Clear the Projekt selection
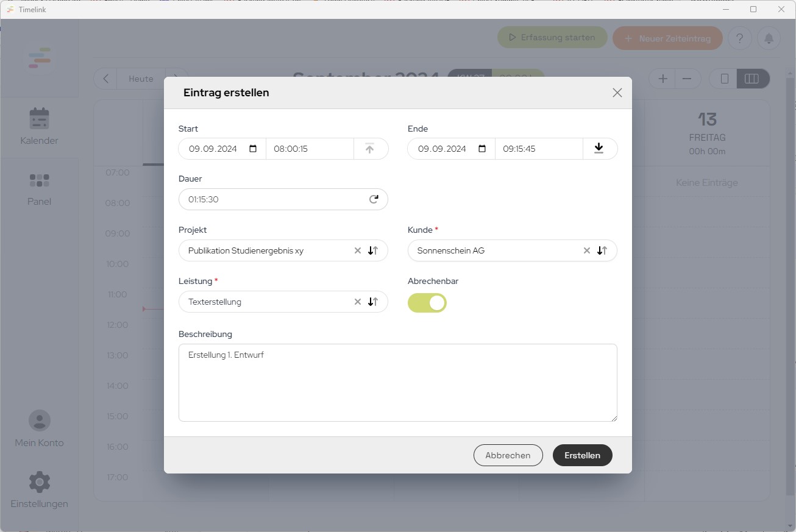 (358, 250)
